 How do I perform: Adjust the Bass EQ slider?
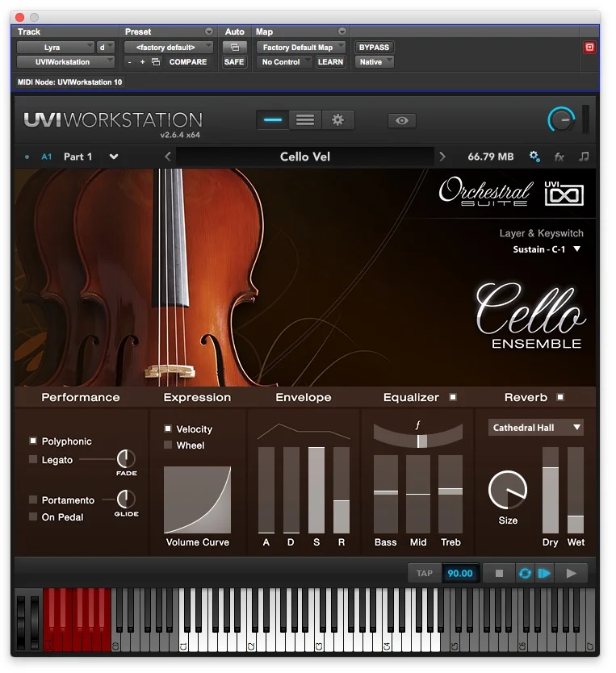pos(385,494)
